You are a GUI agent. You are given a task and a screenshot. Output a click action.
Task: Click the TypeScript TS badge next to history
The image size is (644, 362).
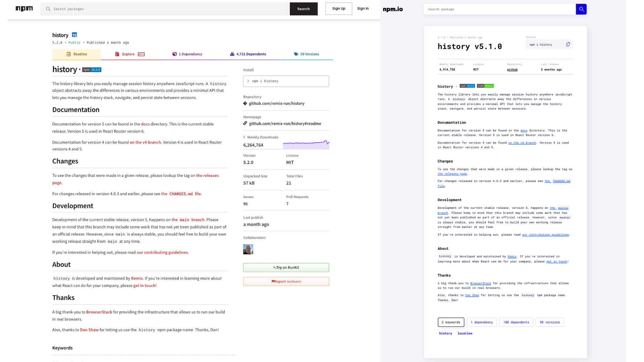[x=74, y=35]
